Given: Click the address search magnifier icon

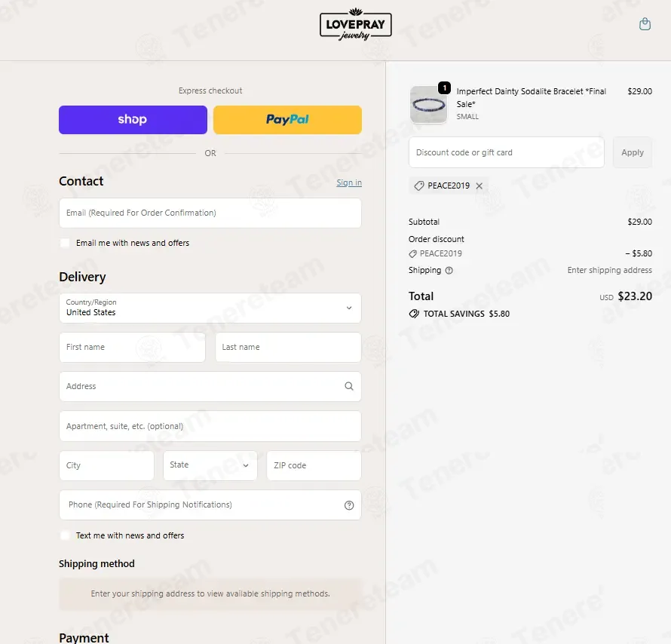Looking at the screenshot, I should tap(349, 386).
